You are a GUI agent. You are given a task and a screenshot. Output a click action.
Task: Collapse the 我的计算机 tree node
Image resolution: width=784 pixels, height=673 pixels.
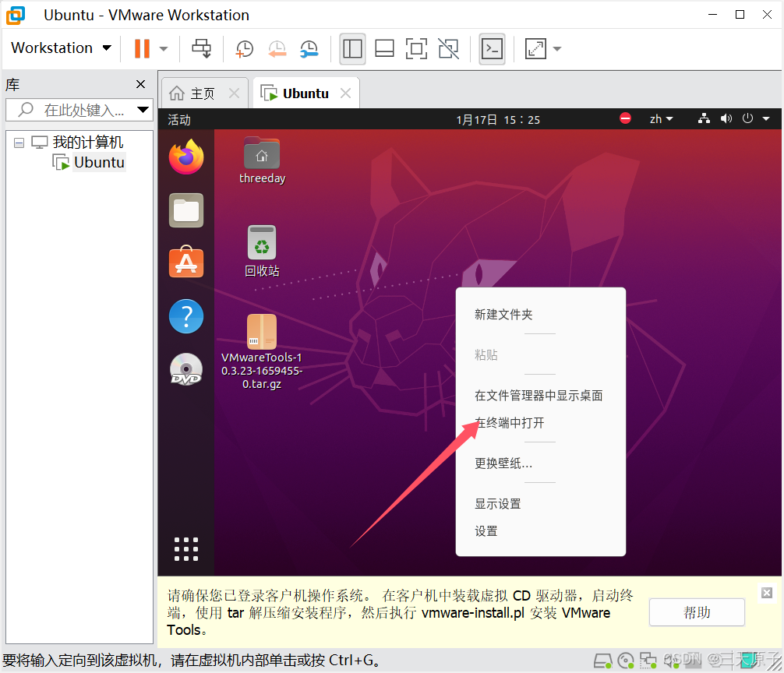click(x=18, y=142)
